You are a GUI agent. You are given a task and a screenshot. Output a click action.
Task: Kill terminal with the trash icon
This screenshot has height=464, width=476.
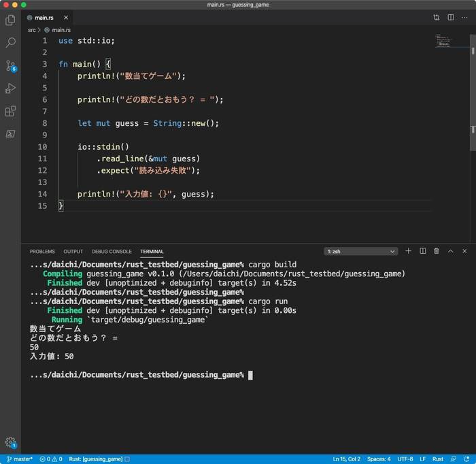coord(437,251)
